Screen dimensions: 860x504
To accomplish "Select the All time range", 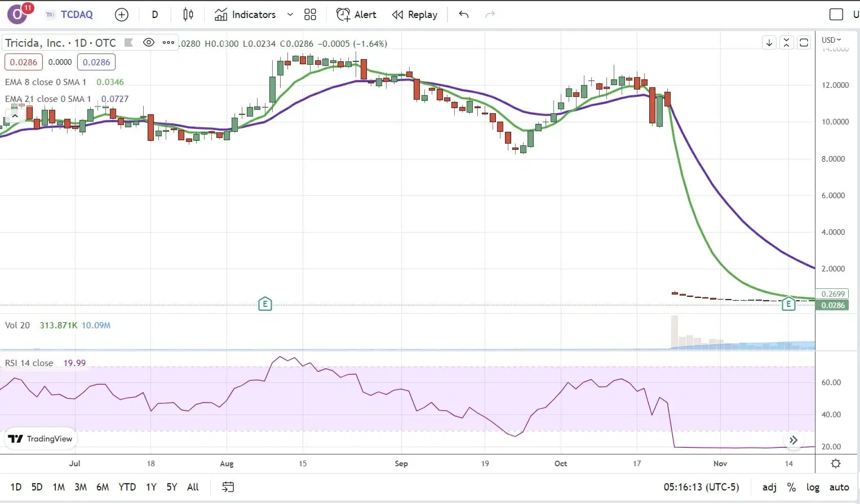I will pos(193,487).
